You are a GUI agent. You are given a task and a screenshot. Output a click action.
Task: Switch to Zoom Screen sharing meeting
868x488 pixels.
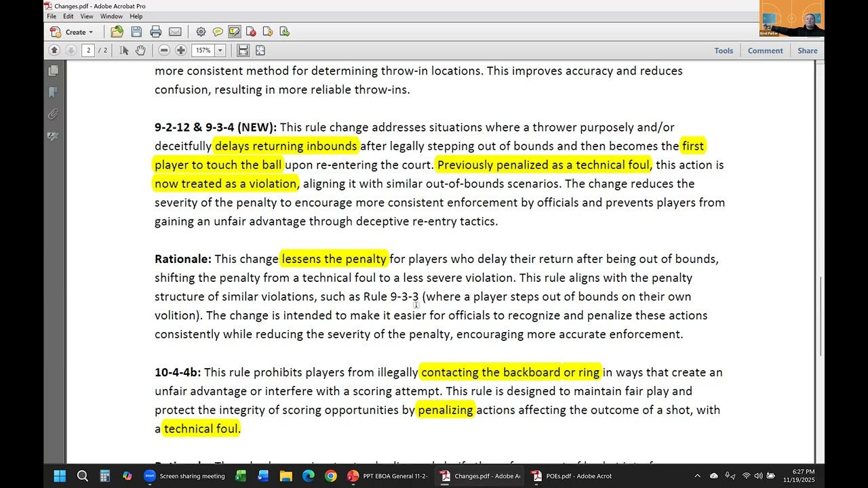(184, 476)
